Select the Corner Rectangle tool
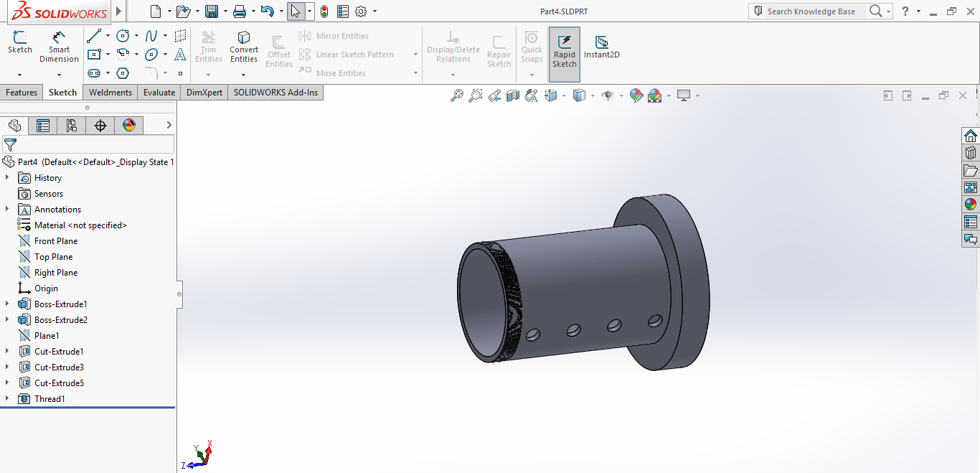Screen dimensions: 980x473 [x=94, y=55]
